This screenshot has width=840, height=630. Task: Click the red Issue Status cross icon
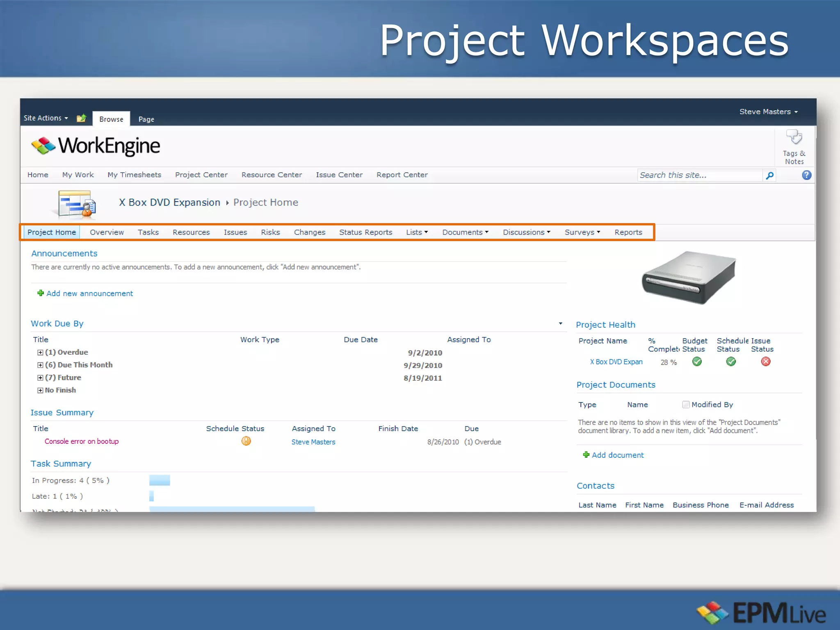tap(765, 361)
